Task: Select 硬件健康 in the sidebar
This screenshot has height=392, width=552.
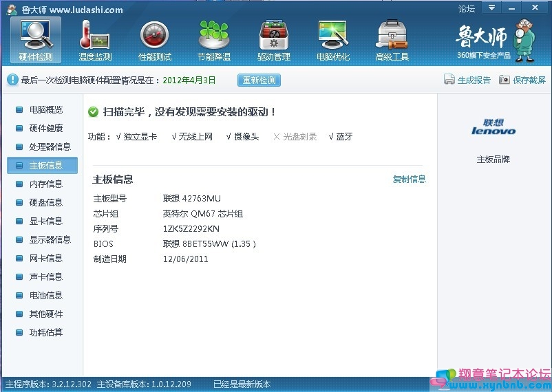Action: coord(42,128)
